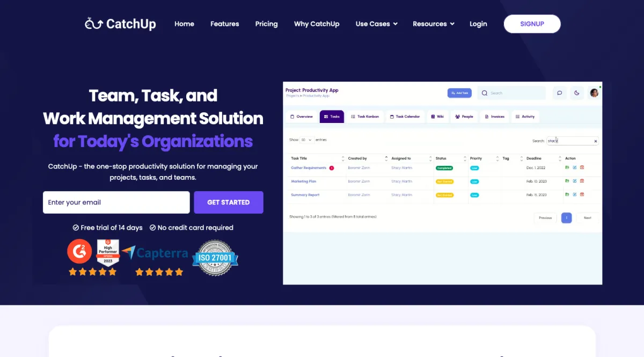Click the Add Task button
The image size is (644, 357).
(459, 93)
